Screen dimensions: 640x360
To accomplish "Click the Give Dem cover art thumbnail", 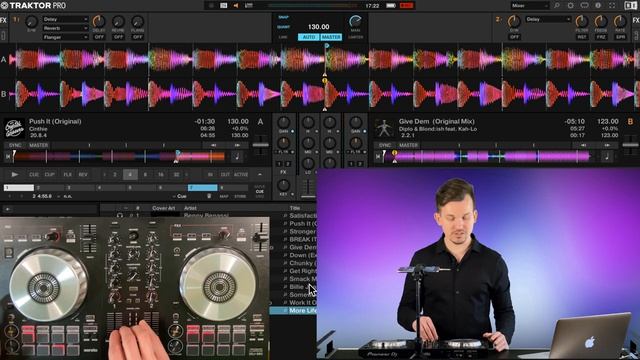I will pos(384,128).
